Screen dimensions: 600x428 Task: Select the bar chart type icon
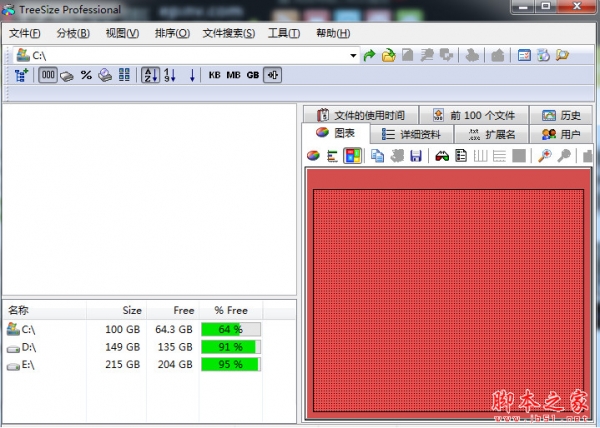332,156
